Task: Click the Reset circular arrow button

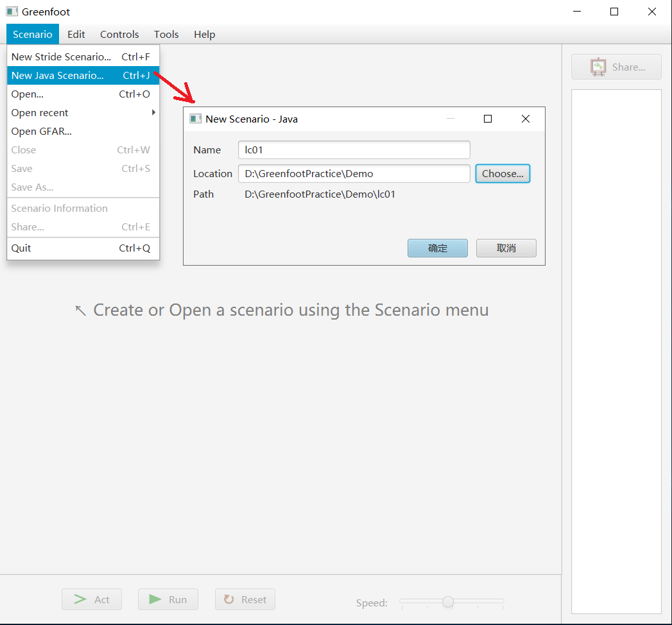Action: tap(245, 599)
